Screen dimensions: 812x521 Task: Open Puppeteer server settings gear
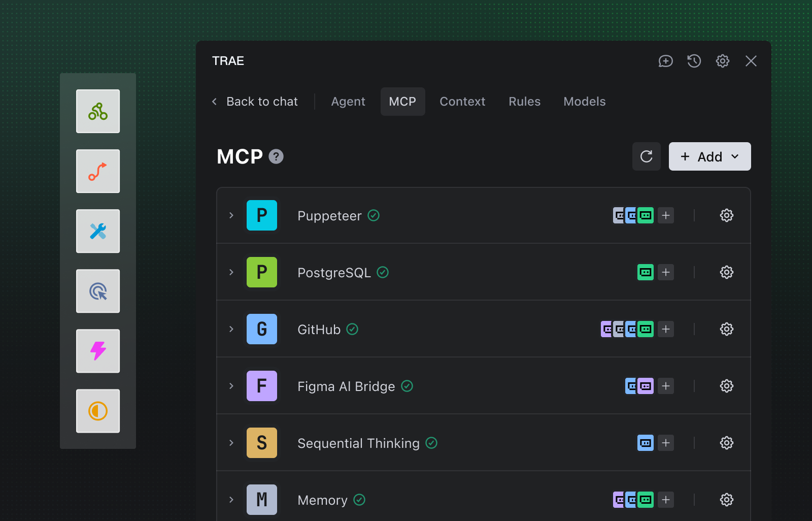tap(726, 215)
